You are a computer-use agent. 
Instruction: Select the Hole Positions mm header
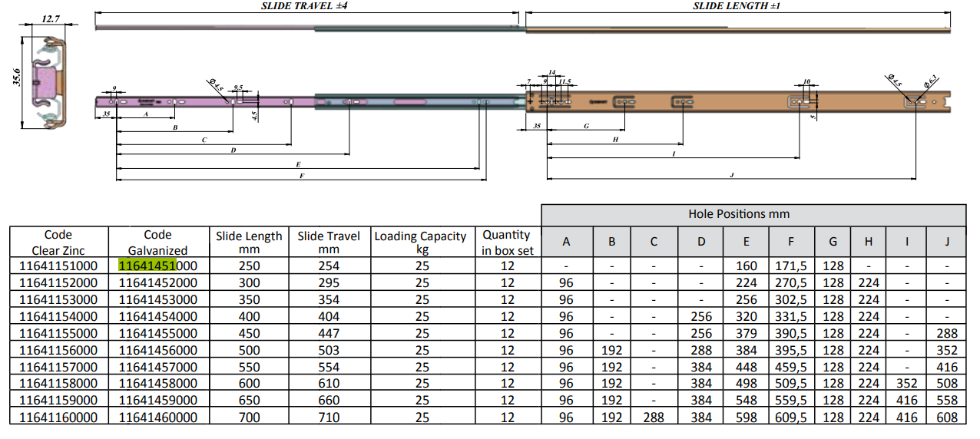pos(753,214)
